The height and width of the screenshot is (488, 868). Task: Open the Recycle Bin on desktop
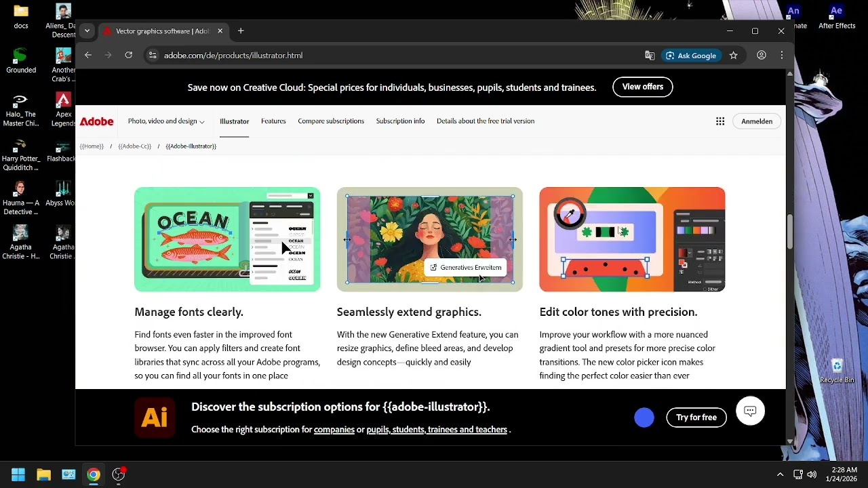click(x=837, y=371)
